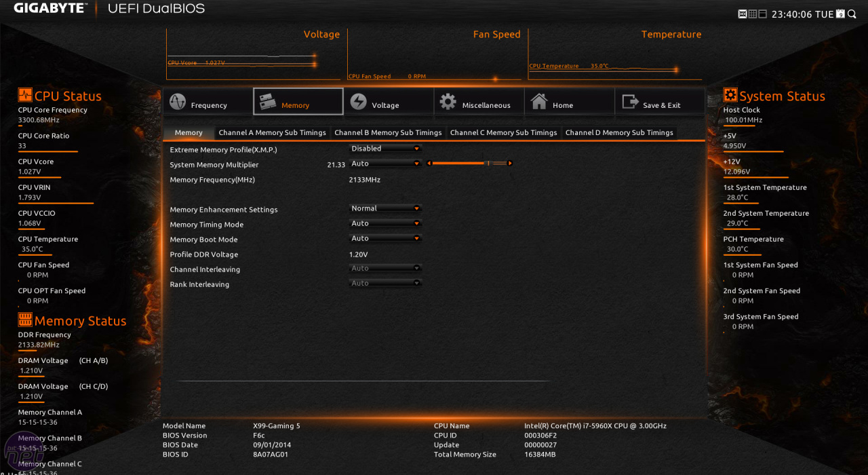This screenshot has width=868, height=475.
Task: Click the Memory Boot Mode label
Action: 204,240
